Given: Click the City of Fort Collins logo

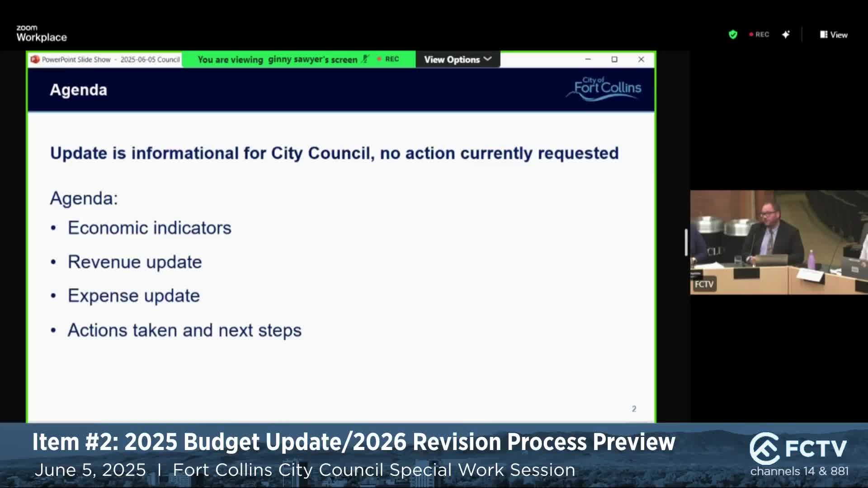Looking at the screenshot, I should click(x=603, y=89).
